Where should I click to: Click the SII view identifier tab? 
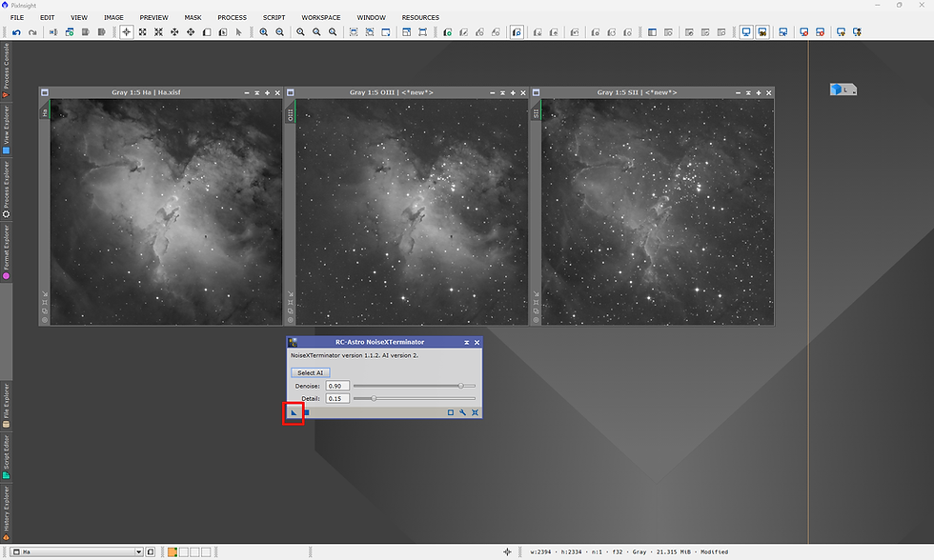pyautogui.click(x=536, y=112)
